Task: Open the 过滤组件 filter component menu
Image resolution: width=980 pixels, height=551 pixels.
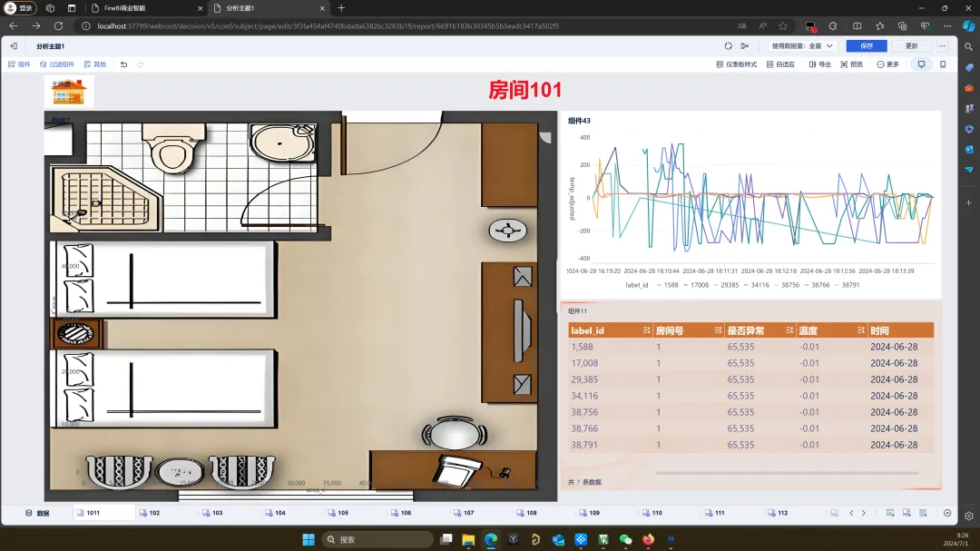Action: (57, 64)
